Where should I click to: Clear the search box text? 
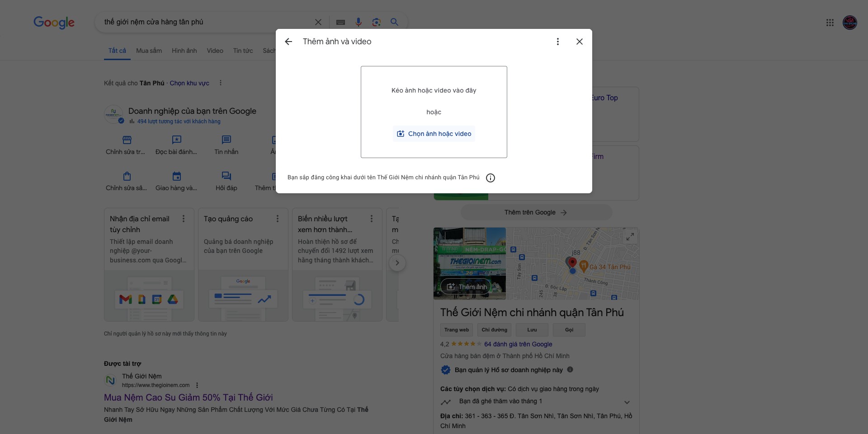pos(318,22)
